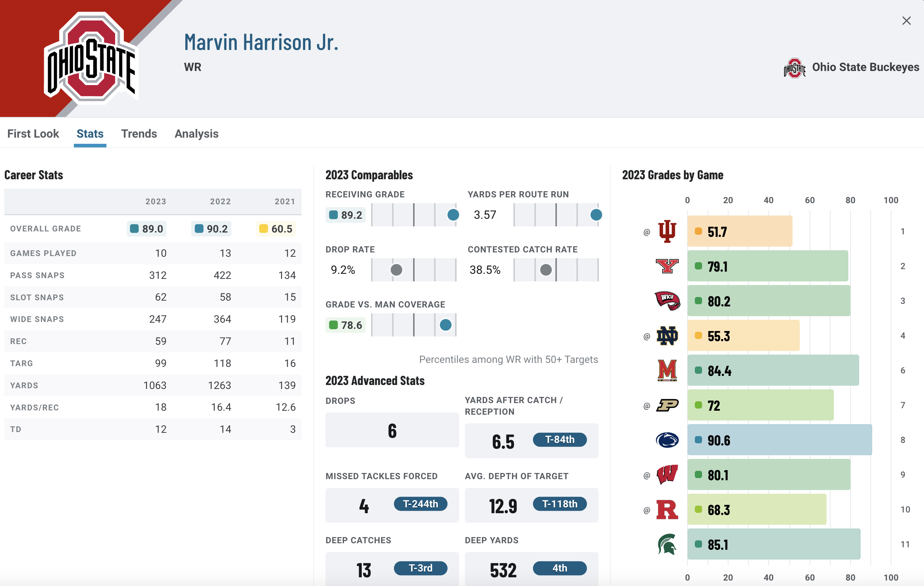Click the 2023 targets value 99
924x586 pixels.
pos(161,363)
